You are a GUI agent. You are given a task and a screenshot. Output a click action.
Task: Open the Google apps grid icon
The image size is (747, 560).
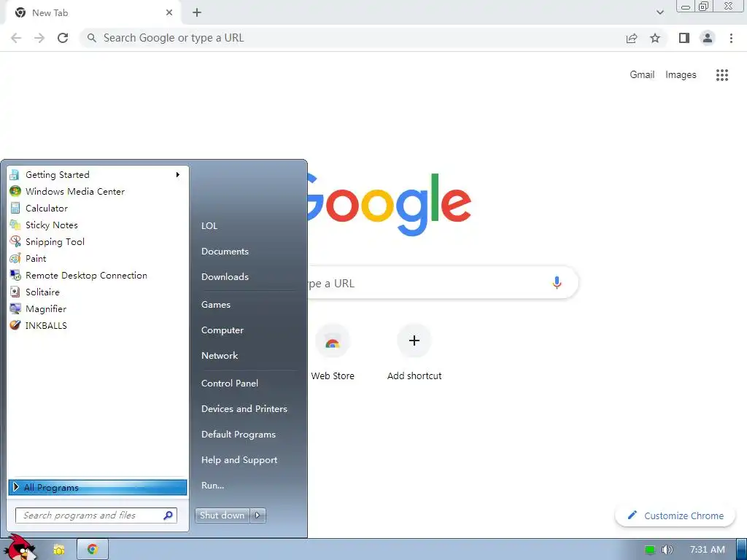pyautogui.click(x=722, y=75)
